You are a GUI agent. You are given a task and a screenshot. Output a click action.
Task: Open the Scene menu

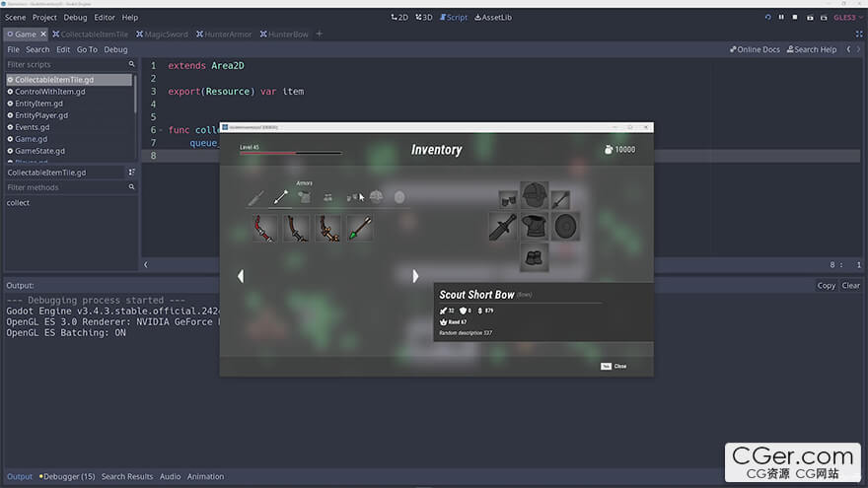point(16,17)
